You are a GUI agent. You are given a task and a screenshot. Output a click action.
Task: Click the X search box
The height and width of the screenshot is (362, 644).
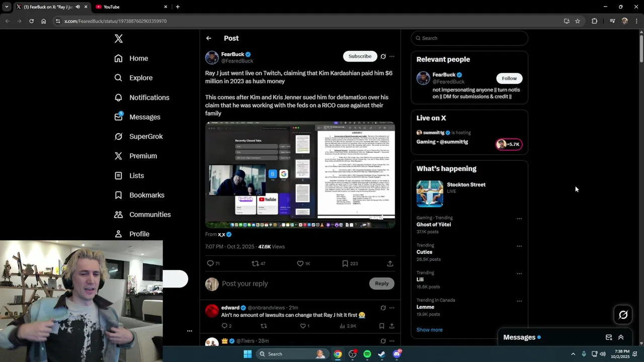pyautogui.click(x=469, y=38)
